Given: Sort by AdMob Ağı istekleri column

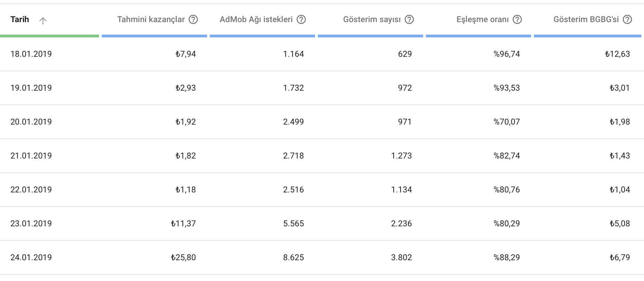Looking at the screenshot, I should [x=256, y=19].
